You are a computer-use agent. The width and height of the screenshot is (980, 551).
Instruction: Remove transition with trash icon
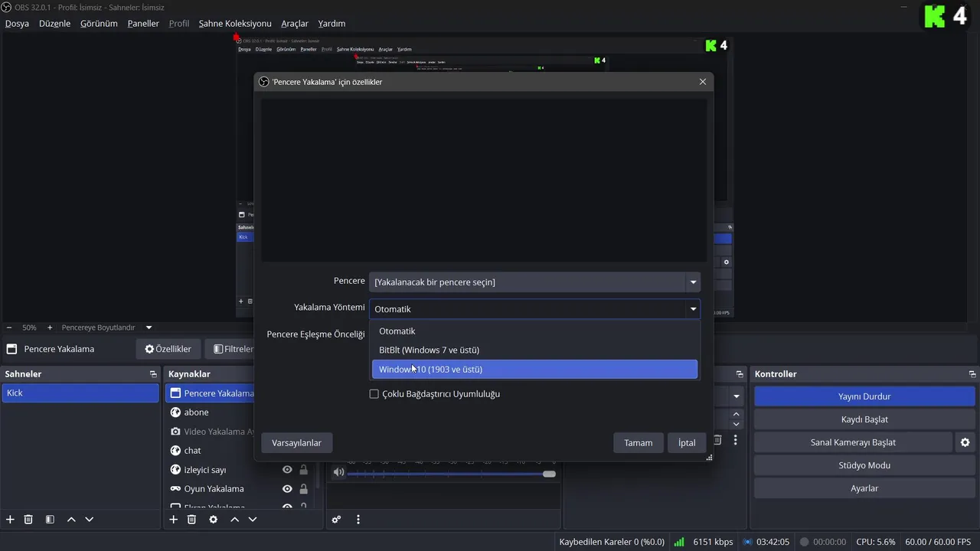[x=717, y=440]
